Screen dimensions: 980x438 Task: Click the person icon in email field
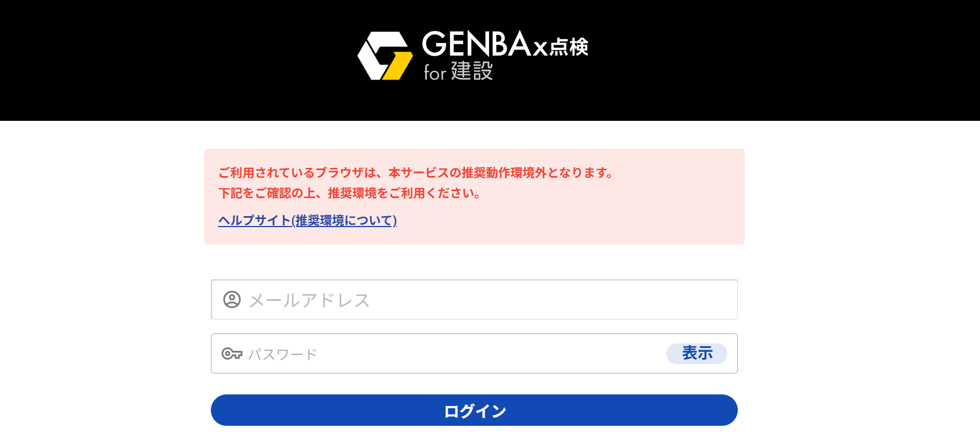tap(232, 300)
